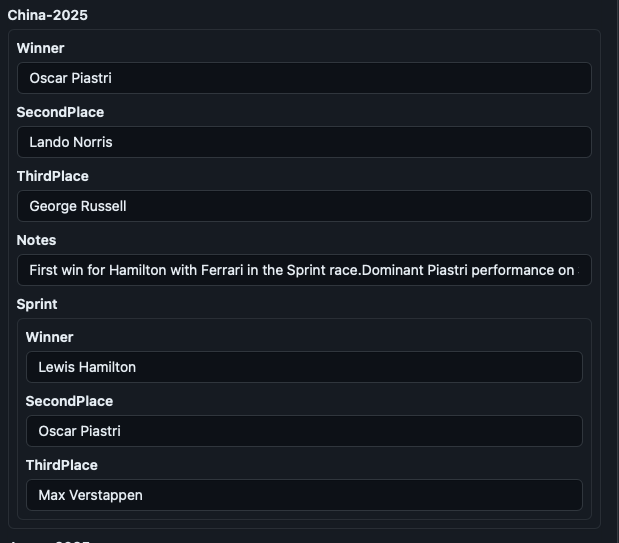Click the SecondPlace label inside the Sprint group
619x543 pixels.
69,401
